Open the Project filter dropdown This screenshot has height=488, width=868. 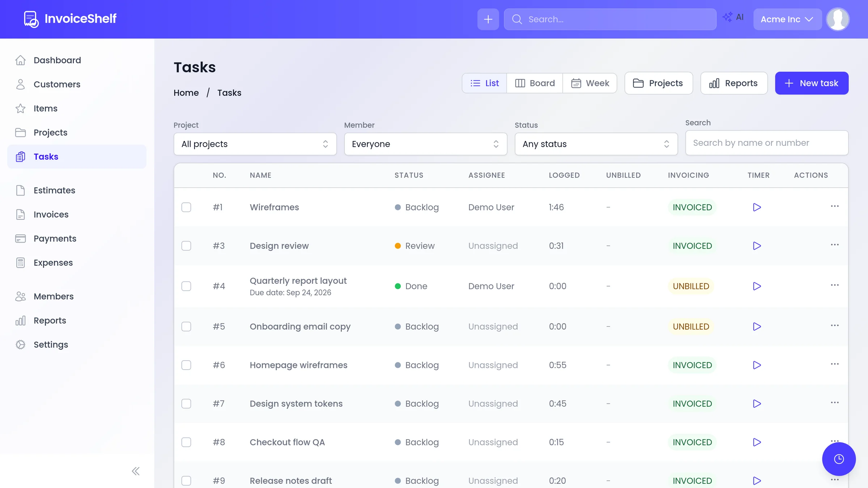(x=255, y=144)
